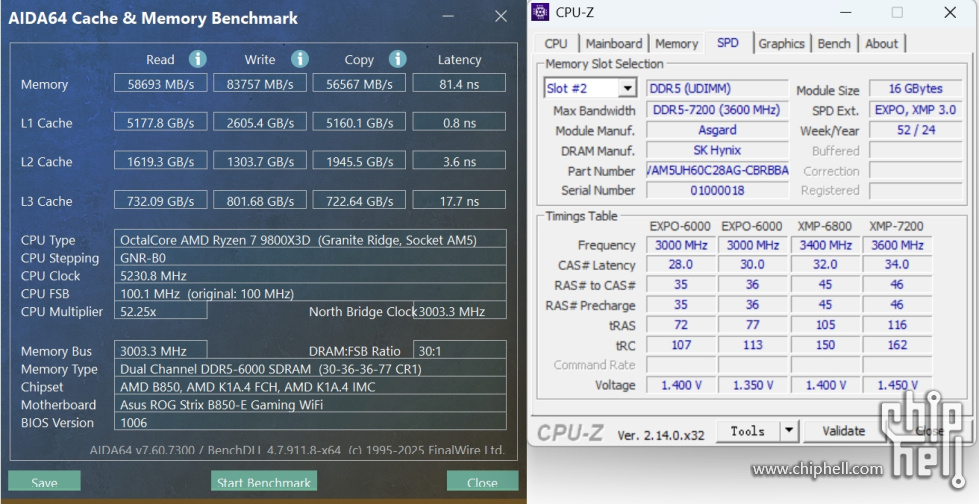Open the Graphics tab in CPU-Z
Screen dimensions: 979x504
[x=781, y=44]
